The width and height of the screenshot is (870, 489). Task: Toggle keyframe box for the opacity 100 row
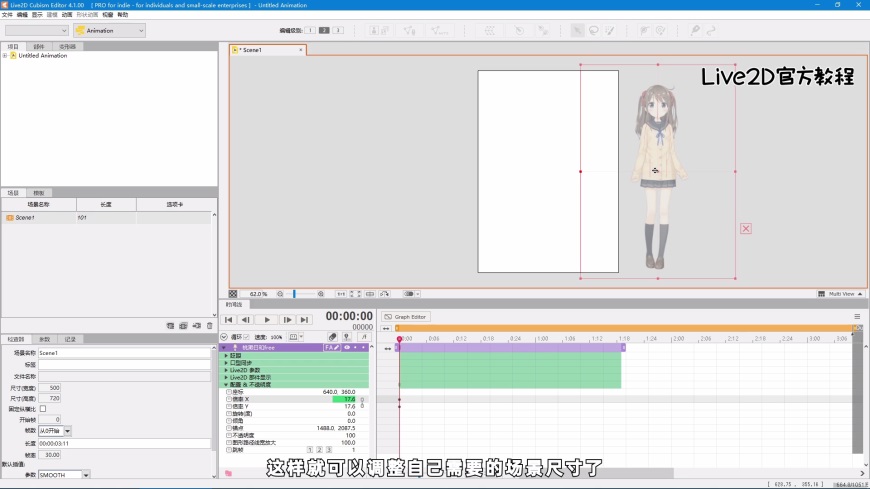[x=229, y=436]
